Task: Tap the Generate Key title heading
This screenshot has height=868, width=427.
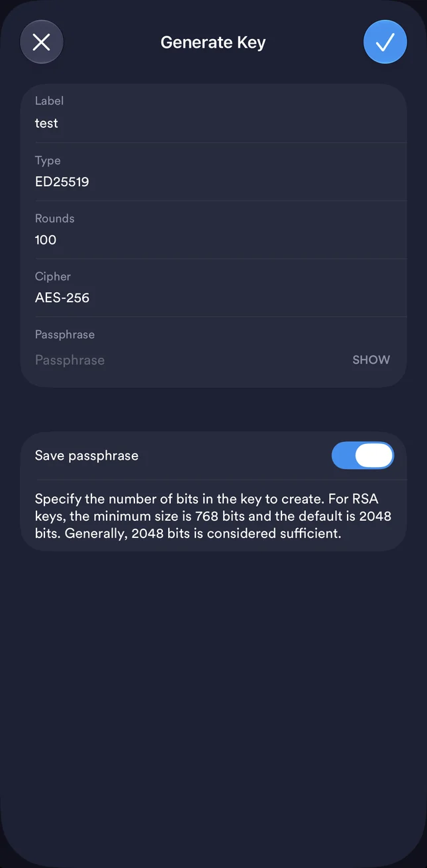Action: point(213,42)
